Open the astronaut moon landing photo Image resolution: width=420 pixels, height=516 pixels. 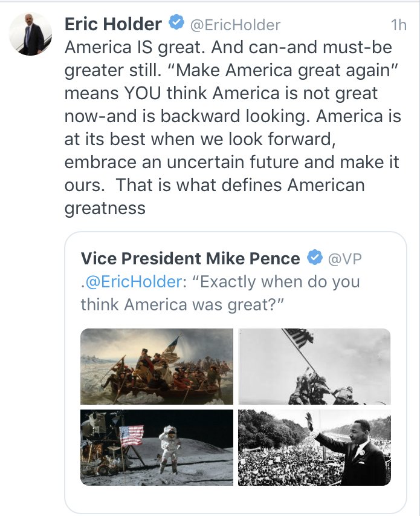click(x=157, y=447)
